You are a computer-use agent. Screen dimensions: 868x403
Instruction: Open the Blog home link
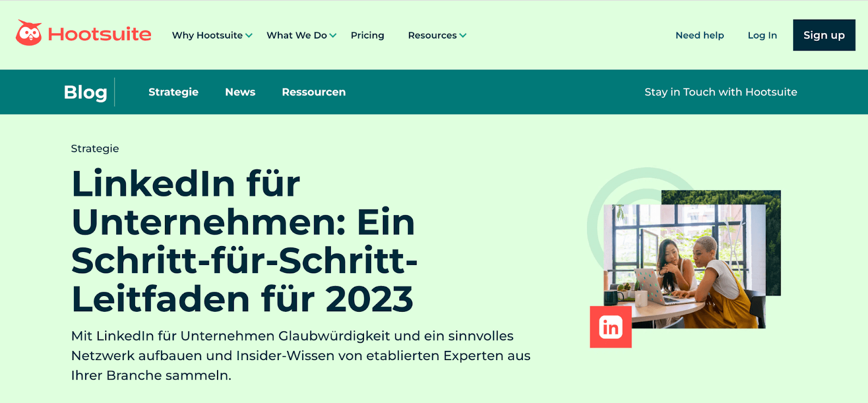coord(85,92)
